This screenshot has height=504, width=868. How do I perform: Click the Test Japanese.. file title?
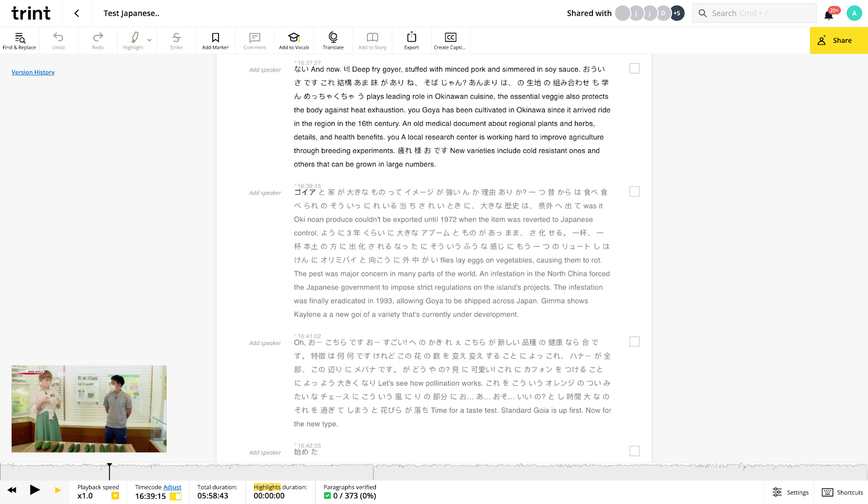[x=131, y=14]
